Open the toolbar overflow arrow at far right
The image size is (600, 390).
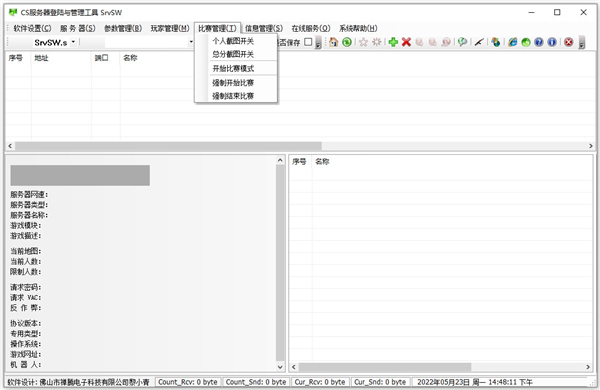[x=582, y=43]
